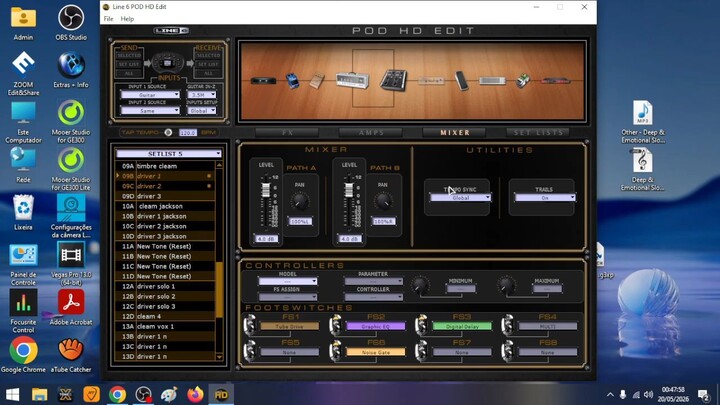Select preset 09A timbre cleam
This screenshot has height=405, width=720.
click(x=164, y=166)
